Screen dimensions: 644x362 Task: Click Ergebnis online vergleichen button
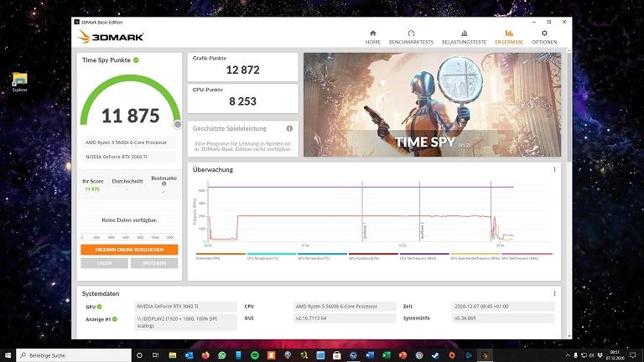point(129,250)
